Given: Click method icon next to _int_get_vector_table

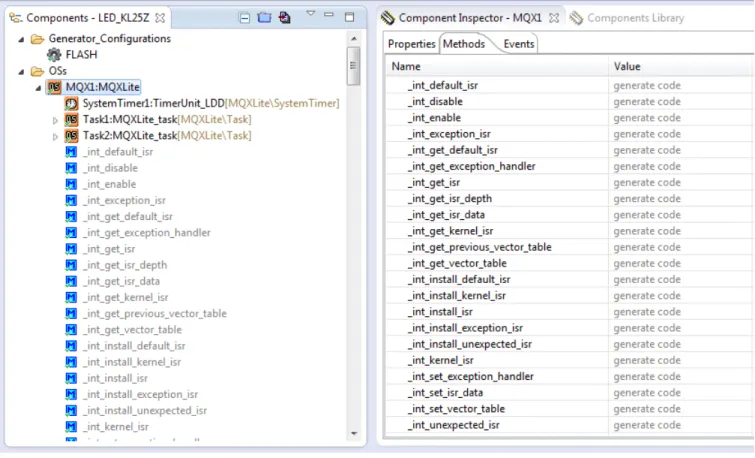Looking at the screenshot, I should coord(71,329).
